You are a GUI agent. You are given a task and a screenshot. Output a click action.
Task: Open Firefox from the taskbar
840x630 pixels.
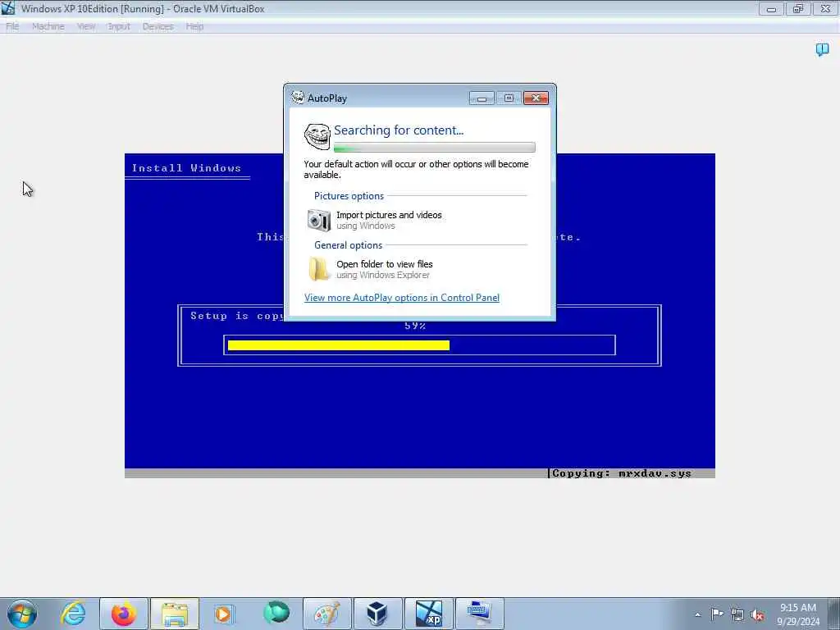[124, 614]
